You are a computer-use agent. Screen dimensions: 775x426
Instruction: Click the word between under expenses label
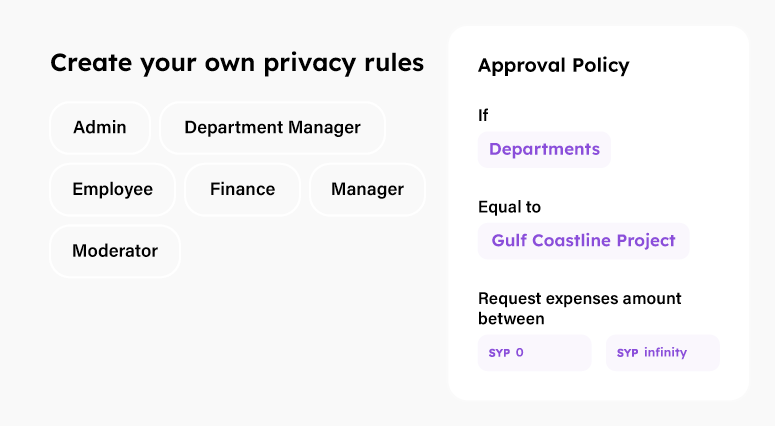(x=511, y=319)
